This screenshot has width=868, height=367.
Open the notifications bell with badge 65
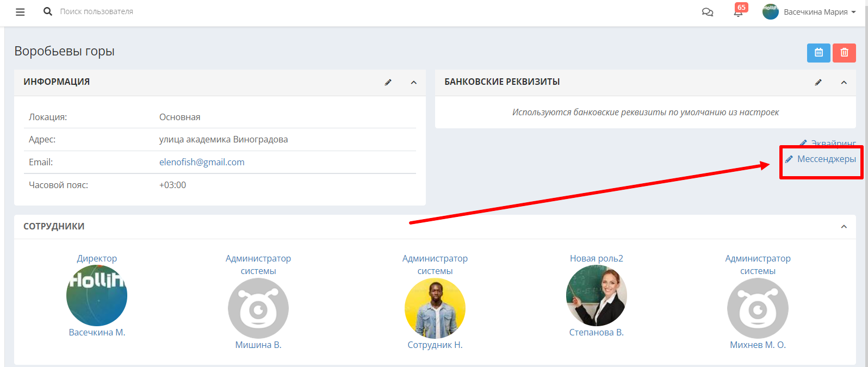pyautogui.click(x=739, y=11)
